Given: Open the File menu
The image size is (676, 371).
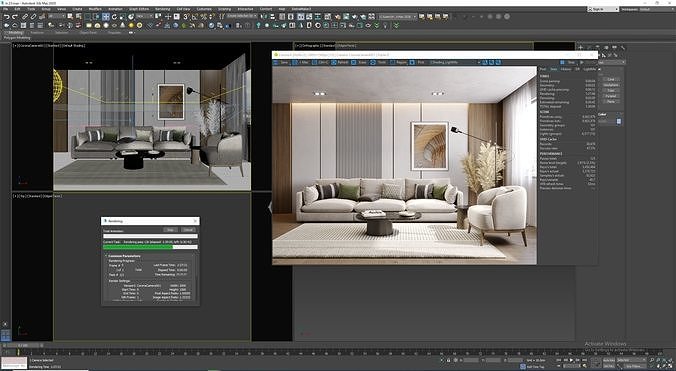Looking at the screenshot, I should pos(6,9).
